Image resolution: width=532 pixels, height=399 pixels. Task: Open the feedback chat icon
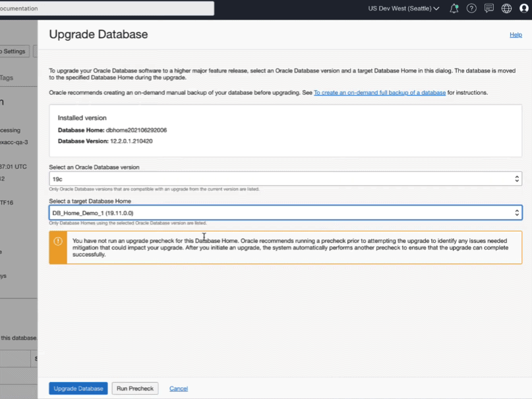click(x=487, y=9)
